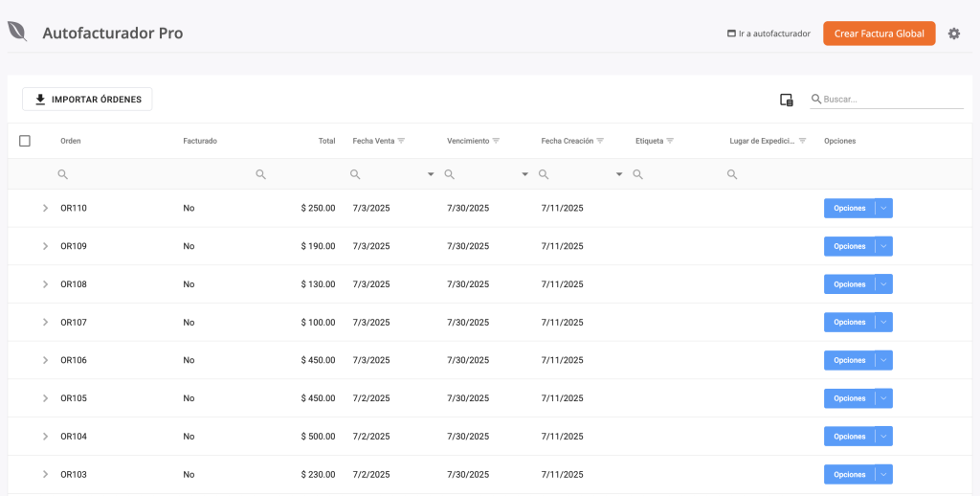
Task: Click the Autofacturador Pro title
Action: (113, 34)
